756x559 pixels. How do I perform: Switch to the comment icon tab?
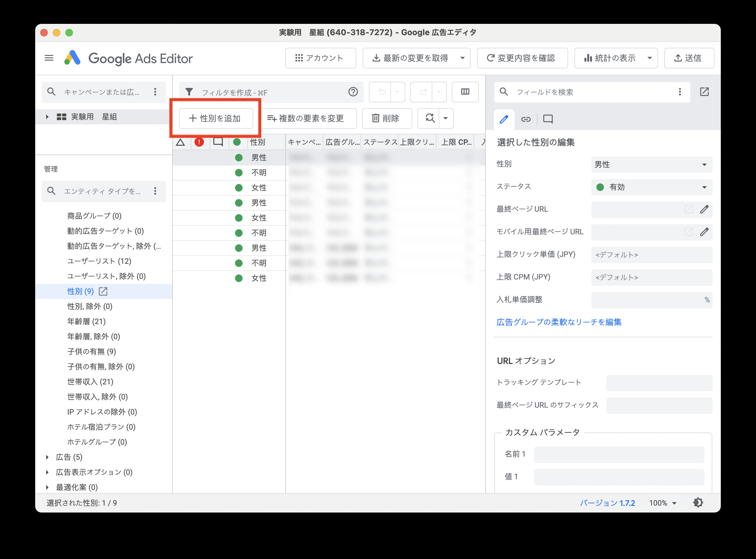click(x=547, y=119)
